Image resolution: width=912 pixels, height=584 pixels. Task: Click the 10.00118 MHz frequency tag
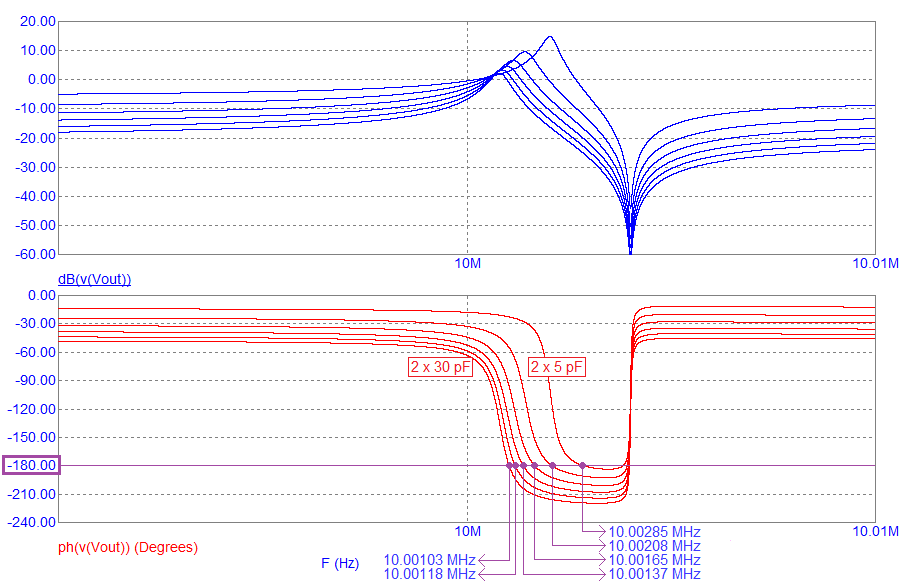pyautogui.click(x=429, y=574)
